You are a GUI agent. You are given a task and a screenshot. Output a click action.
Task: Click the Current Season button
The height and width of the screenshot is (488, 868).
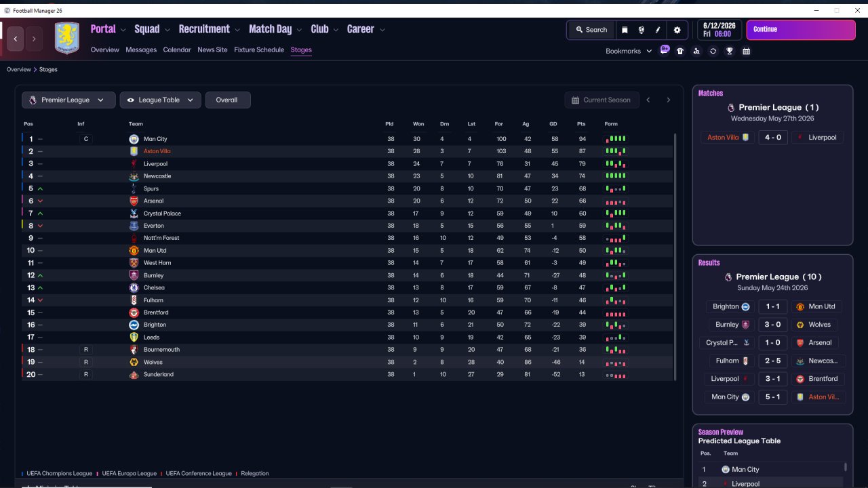[x=601, y=100]
